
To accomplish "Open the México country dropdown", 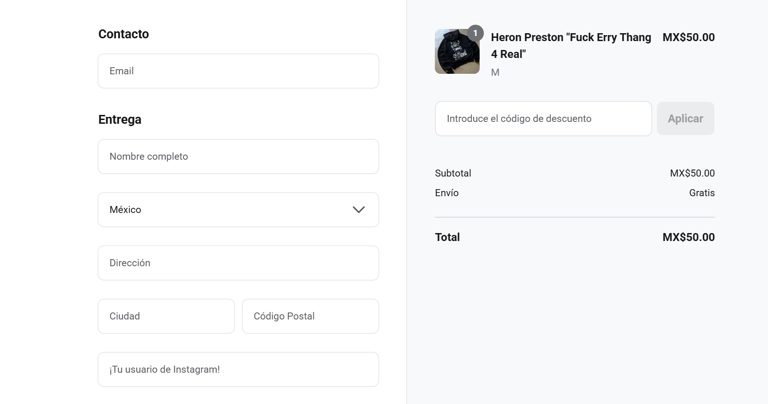I will (237, 210).
